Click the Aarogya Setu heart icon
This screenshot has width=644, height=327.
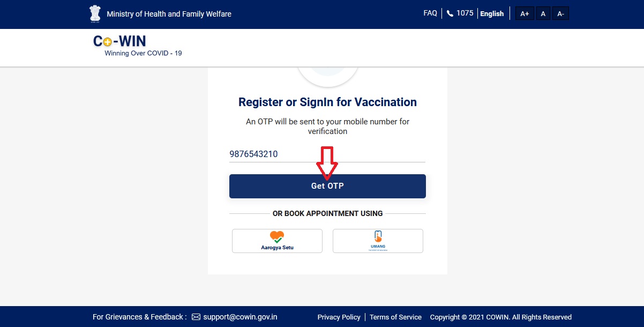pyautogui.click(x=277, y=236)
